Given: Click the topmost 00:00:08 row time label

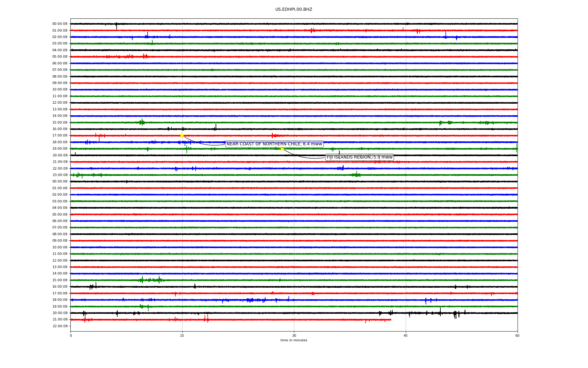Looking at the screenshot, I should click(x=60, y=24).
